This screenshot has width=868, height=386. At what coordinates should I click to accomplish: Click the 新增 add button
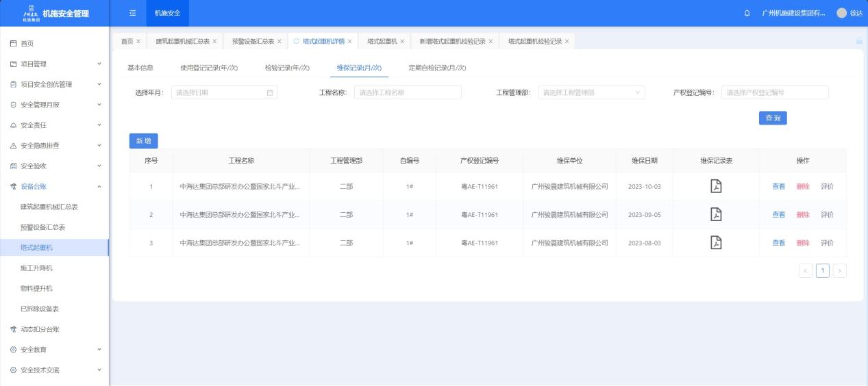pyautogui.click(x=144, y=140)
